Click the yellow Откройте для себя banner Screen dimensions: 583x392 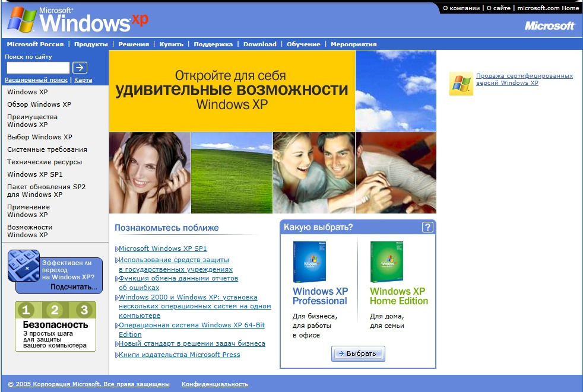pos(232,91)
